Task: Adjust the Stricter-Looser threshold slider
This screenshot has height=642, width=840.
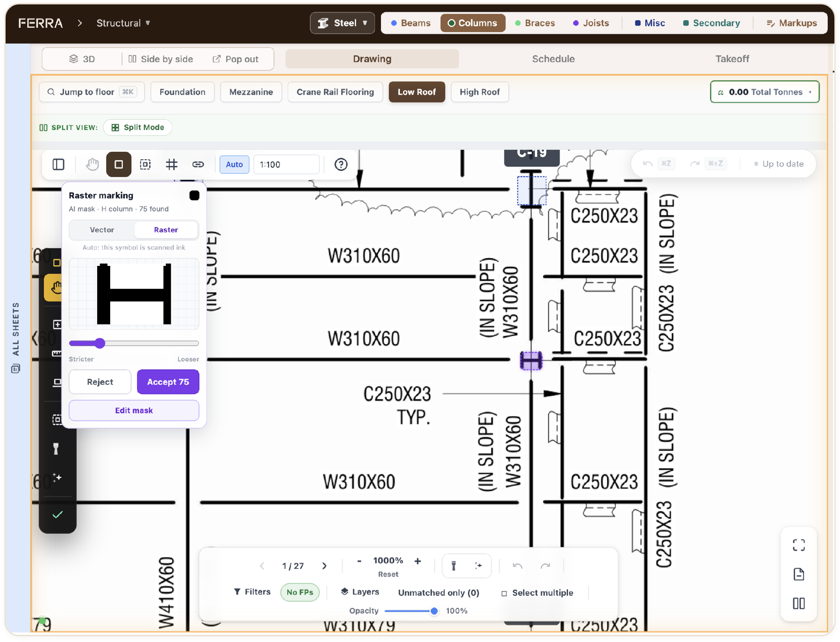Action: coord(134,344)
